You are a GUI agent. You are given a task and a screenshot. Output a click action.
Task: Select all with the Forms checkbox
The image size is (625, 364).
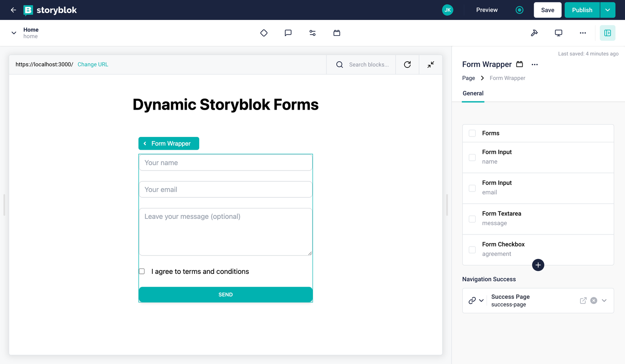[472, 133]
